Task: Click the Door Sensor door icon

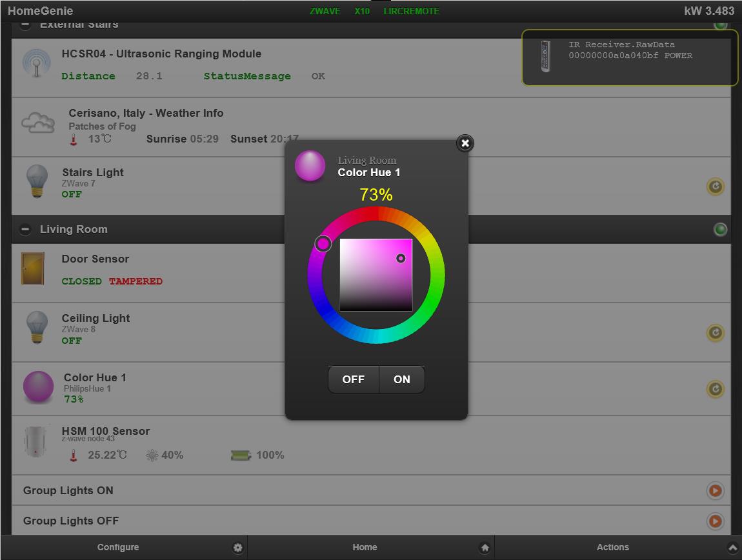Action: 33,269
